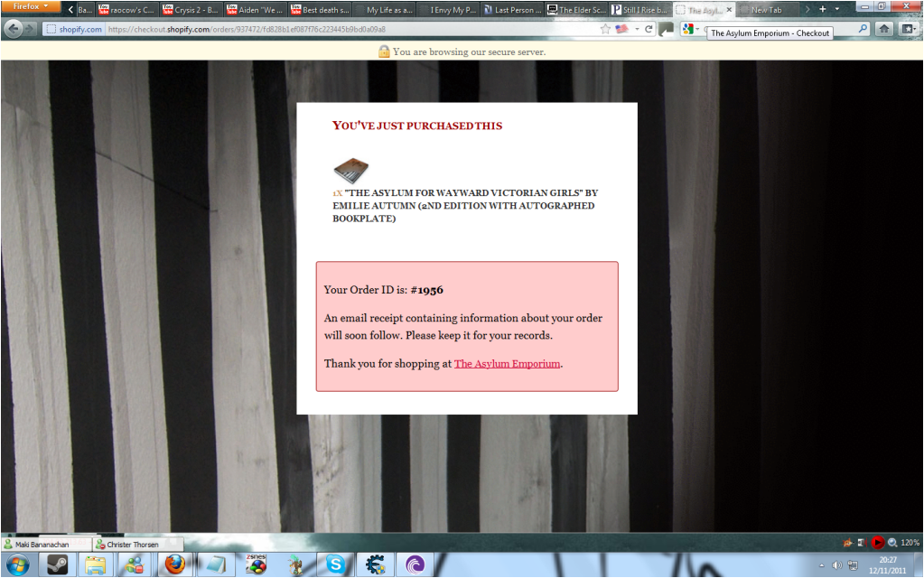Switch to the "Crysis 2 - B..." tab
This screenshot has width=924, height=578.
coord(191,9)
